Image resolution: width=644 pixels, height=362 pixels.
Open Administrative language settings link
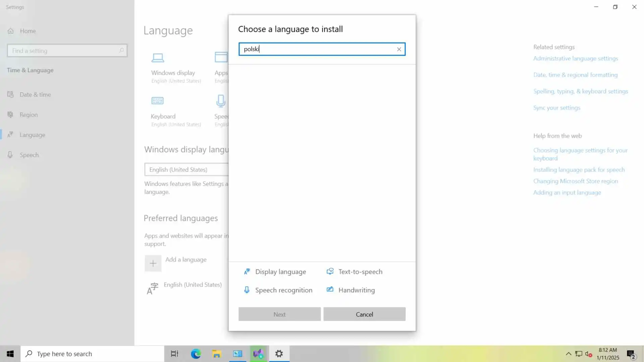576,58
